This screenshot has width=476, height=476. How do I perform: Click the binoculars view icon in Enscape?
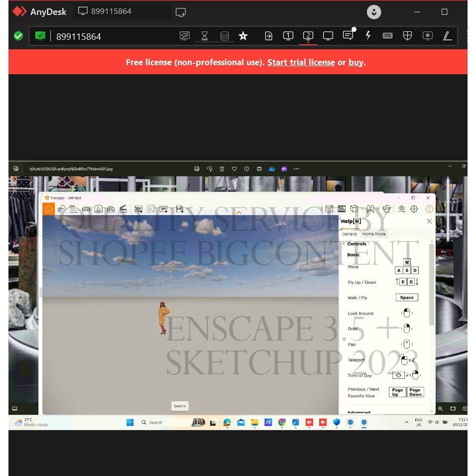coord(86,209)
